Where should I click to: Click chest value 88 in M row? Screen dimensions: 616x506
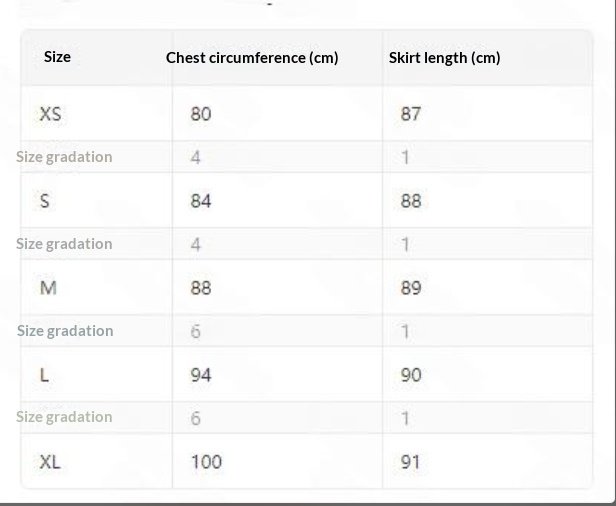[x=201, y=288]
